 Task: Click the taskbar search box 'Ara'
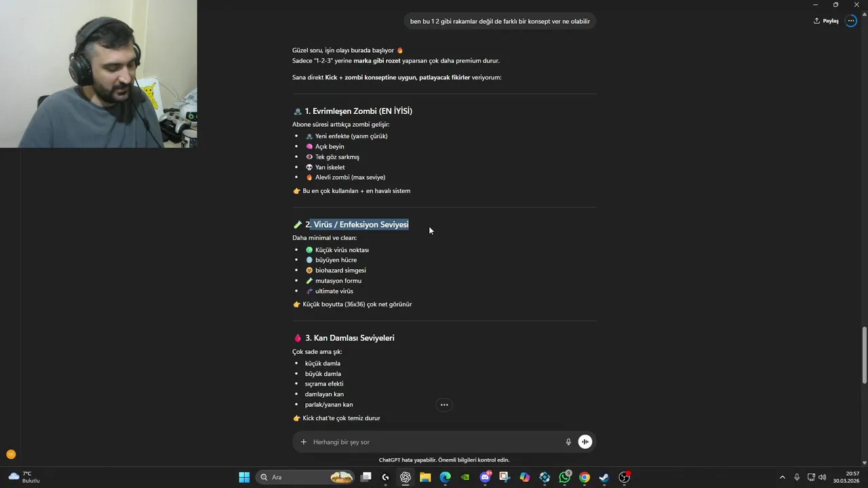pos(307,477)
